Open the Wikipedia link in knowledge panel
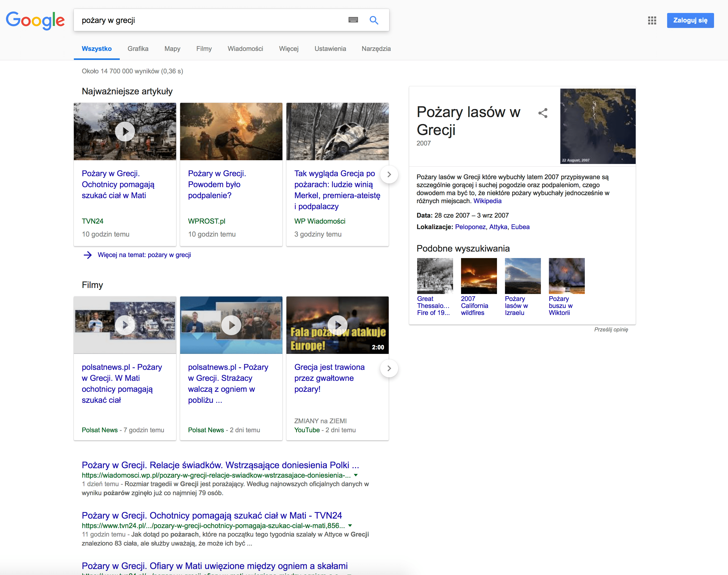The height and width of the screenshot is (575, 728). (487, 201)
